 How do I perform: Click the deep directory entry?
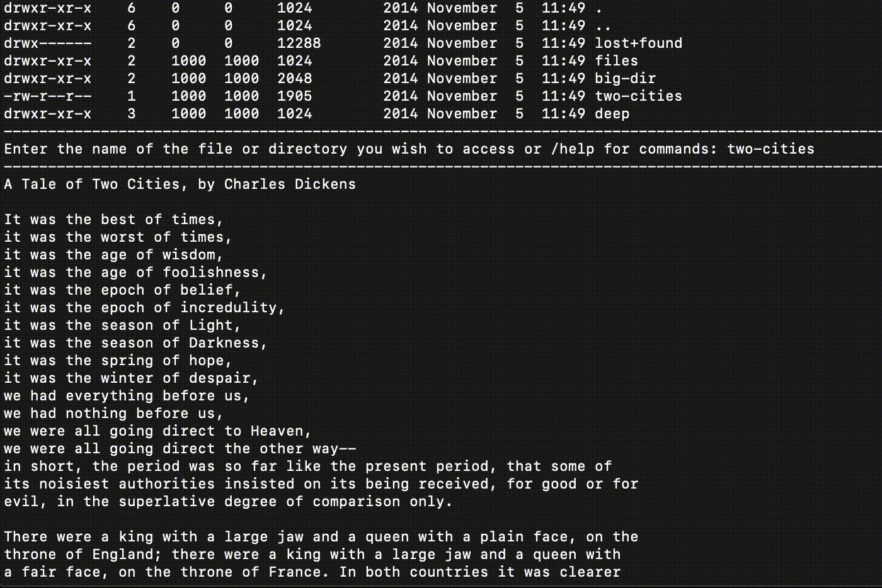point(612,114)
